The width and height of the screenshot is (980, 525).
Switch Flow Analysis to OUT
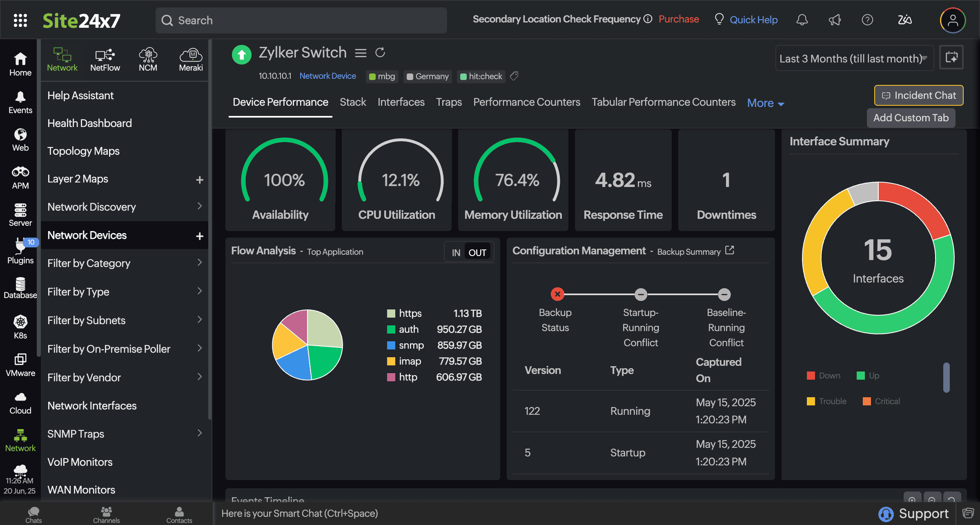pyautogui.click(x=477, y=253)
